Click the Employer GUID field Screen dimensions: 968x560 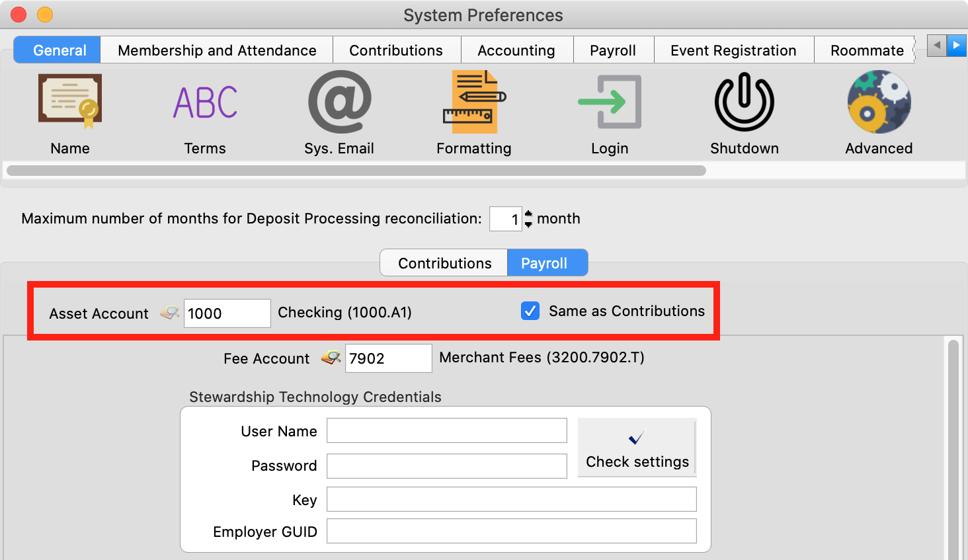click(511, 531)
